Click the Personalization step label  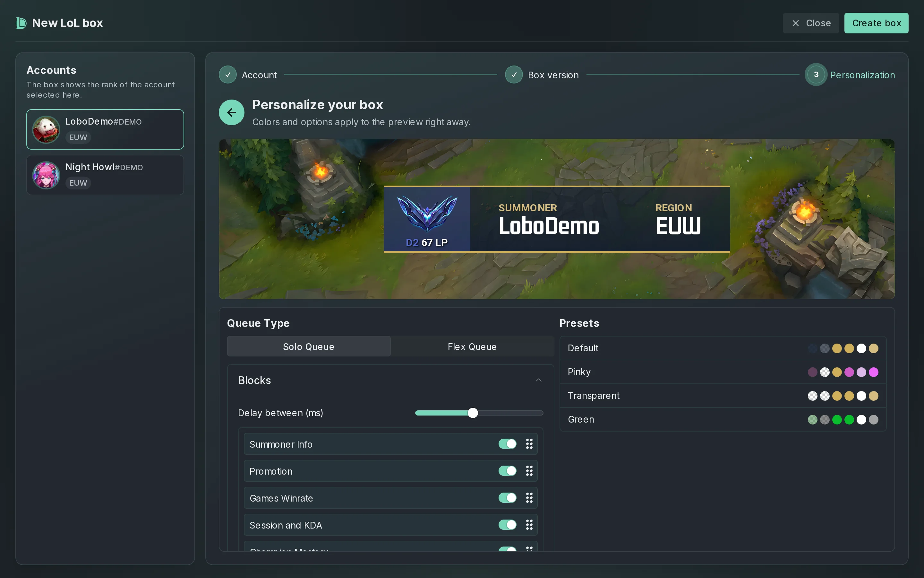tap(862, 75)
